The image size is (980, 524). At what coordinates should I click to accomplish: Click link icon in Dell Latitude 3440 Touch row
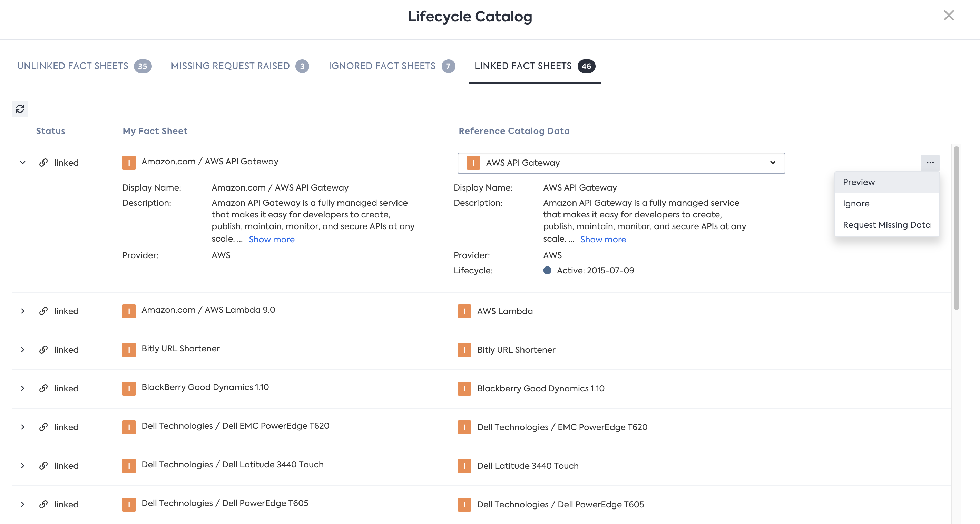click(43, 465)
